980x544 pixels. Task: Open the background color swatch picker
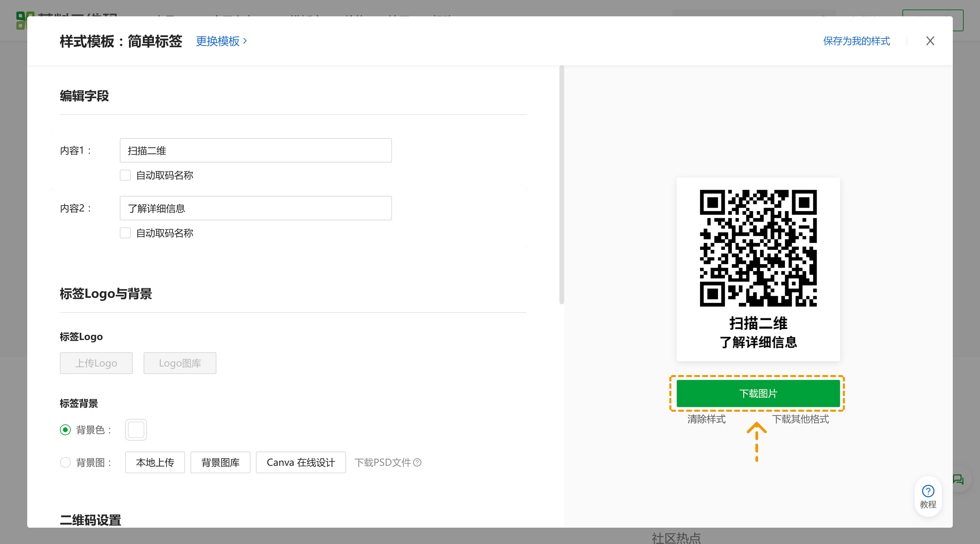(136, 430)
